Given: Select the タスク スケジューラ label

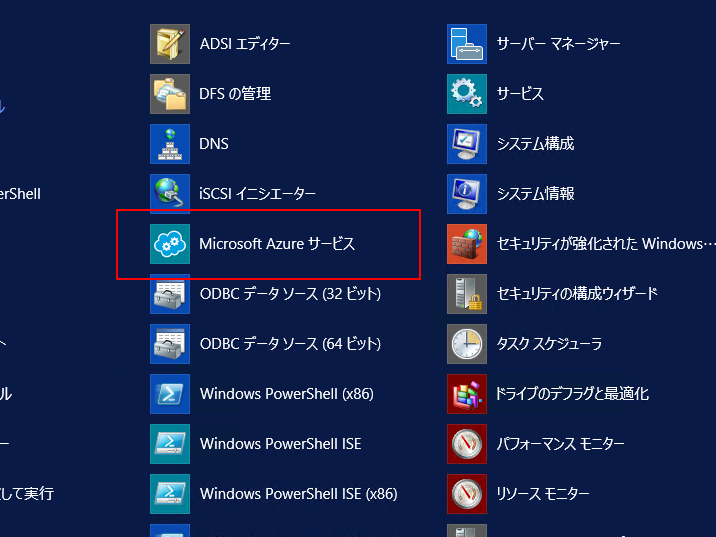Looking at the screenshot, I should click(549, 344).
